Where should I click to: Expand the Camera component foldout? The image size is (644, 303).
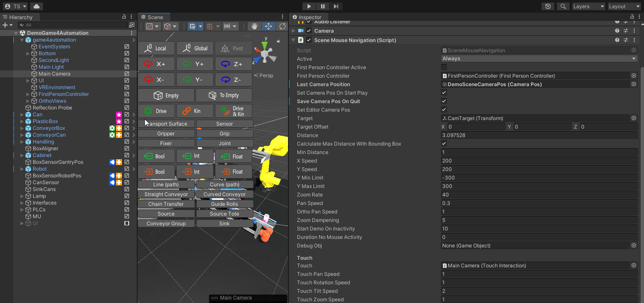click(x=293, y=31)
